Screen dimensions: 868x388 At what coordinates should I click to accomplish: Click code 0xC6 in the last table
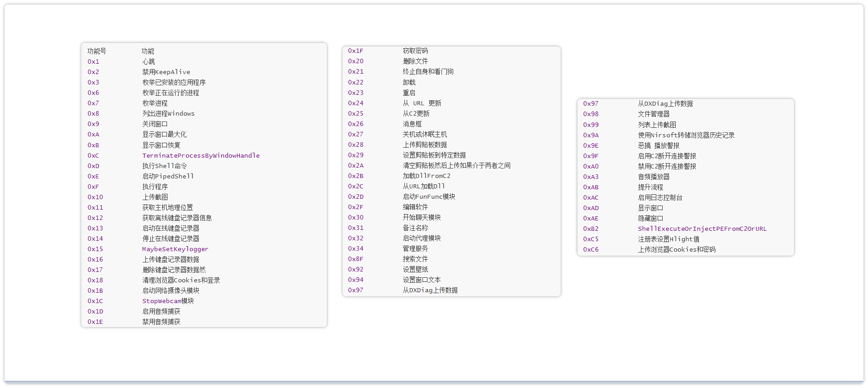pyautogui.click(x=590, y=249)
